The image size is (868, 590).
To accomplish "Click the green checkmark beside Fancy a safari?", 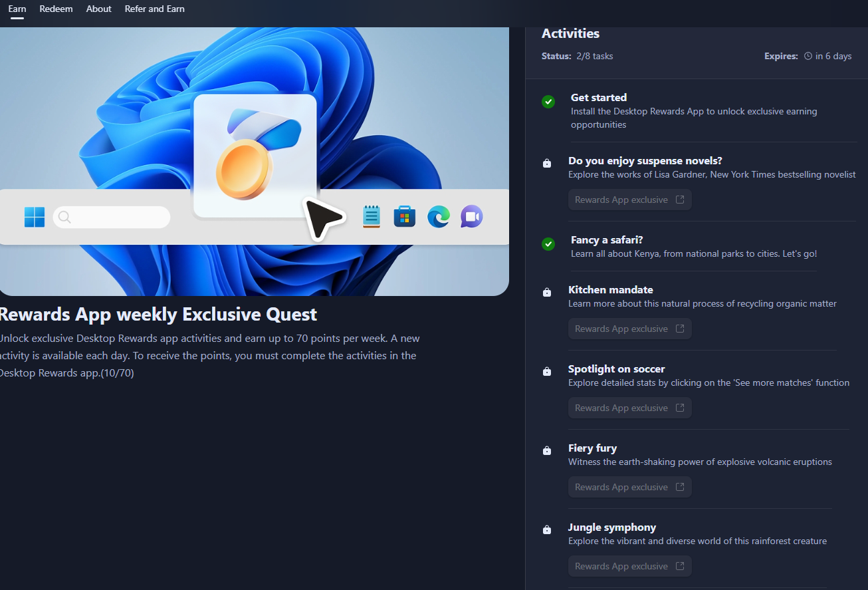I will (548, 244).
